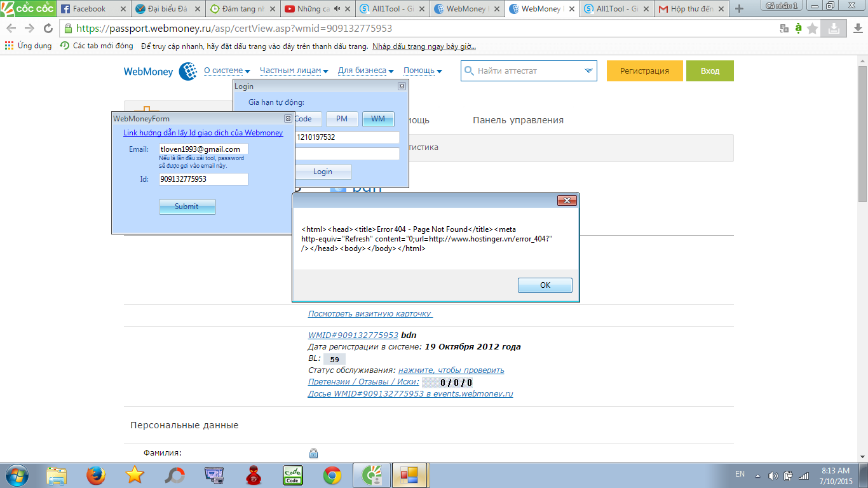Open Претензии / Отзывы / Иски link

[363, 382]
